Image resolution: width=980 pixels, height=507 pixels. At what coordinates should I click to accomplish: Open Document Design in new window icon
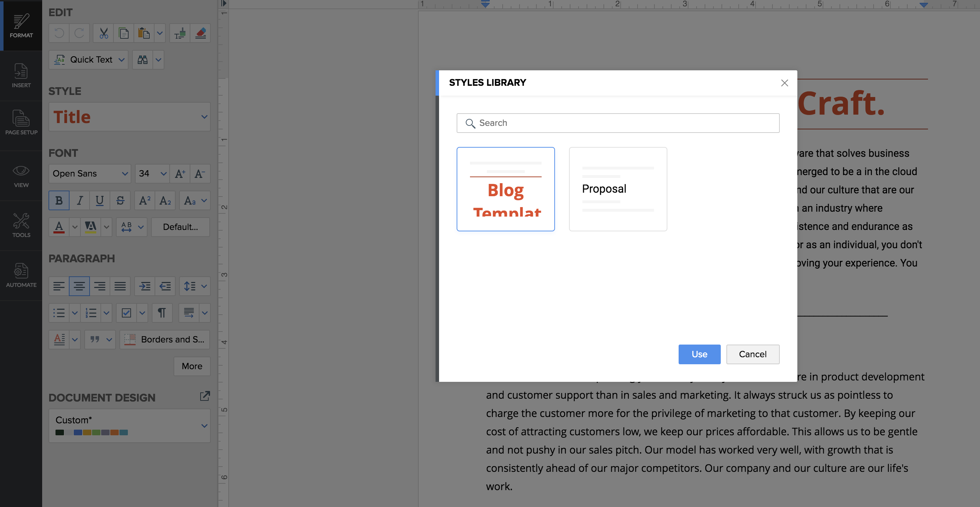(205, 396)
